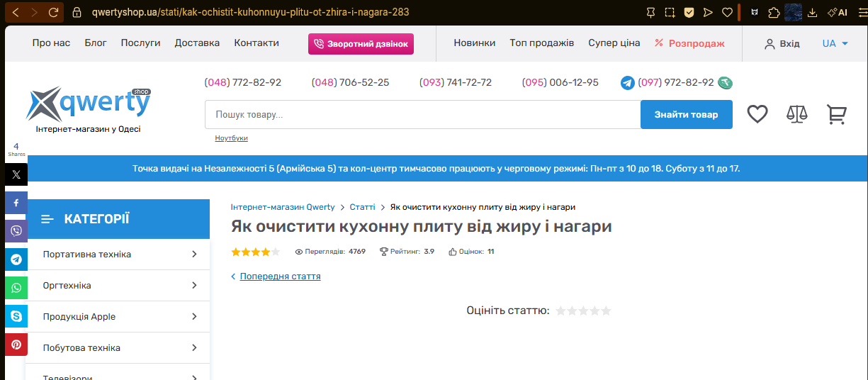Open the Блог menu item
The width and height of the screenshot is (868, 380).
click(96, 43)
